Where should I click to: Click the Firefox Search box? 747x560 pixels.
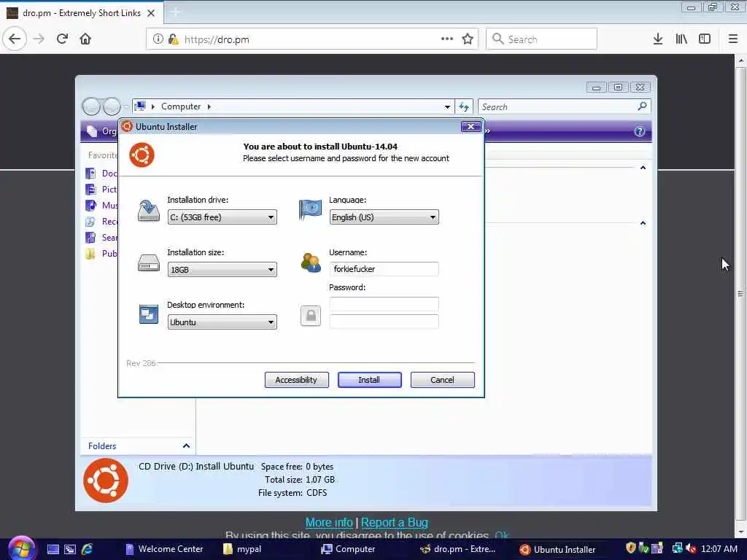[541, 39]
